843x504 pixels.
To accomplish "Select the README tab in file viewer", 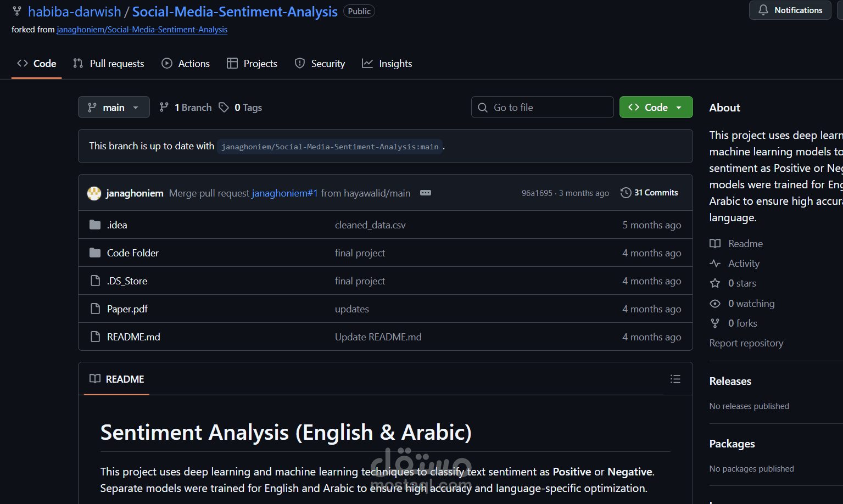I will click(x=116, y=379).
